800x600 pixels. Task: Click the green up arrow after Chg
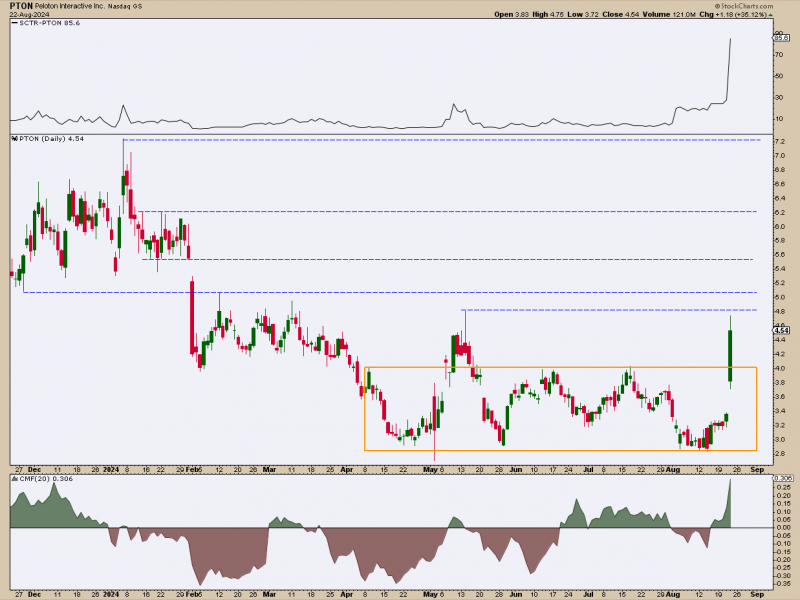[x=771, y=15]
